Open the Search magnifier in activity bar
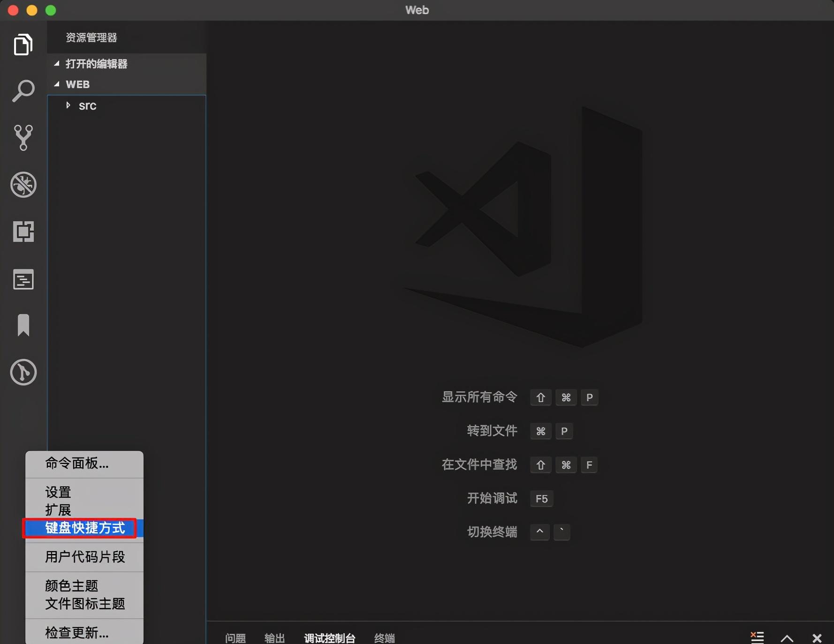The image size is (834, 644). coord(23,91)
